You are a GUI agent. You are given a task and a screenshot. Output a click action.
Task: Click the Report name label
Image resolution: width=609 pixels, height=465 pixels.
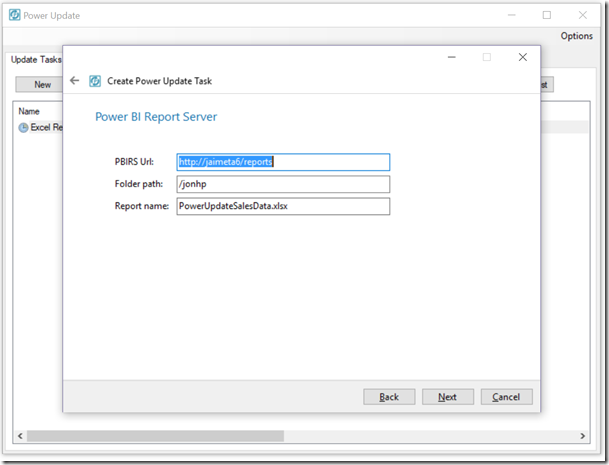click(x=142, y=206)
